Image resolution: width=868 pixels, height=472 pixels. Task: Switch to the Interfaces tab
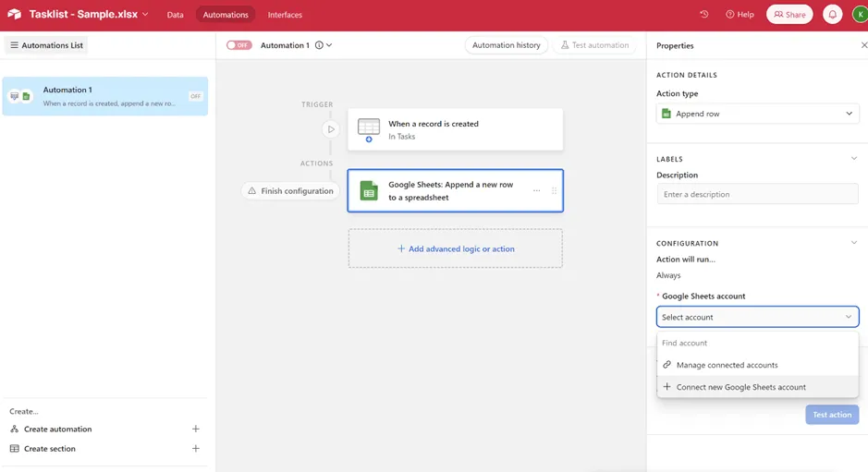click(285, 15)
